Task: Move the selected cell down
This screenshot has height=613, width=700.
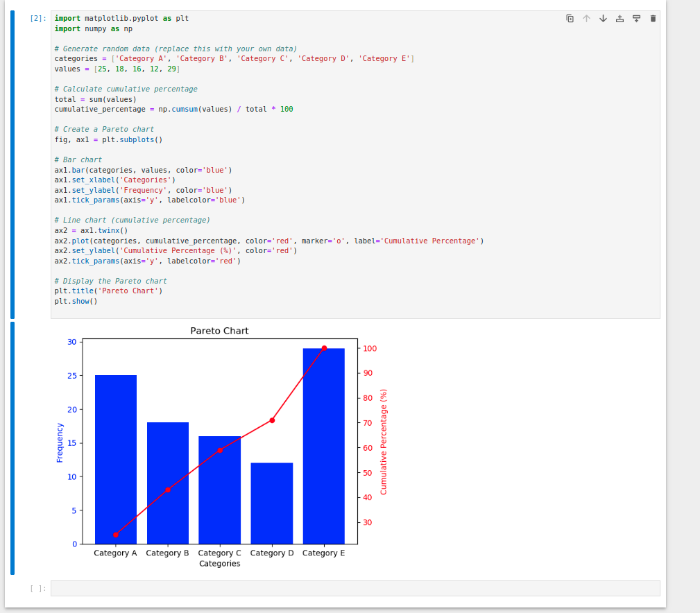Action: coord(603,19)
